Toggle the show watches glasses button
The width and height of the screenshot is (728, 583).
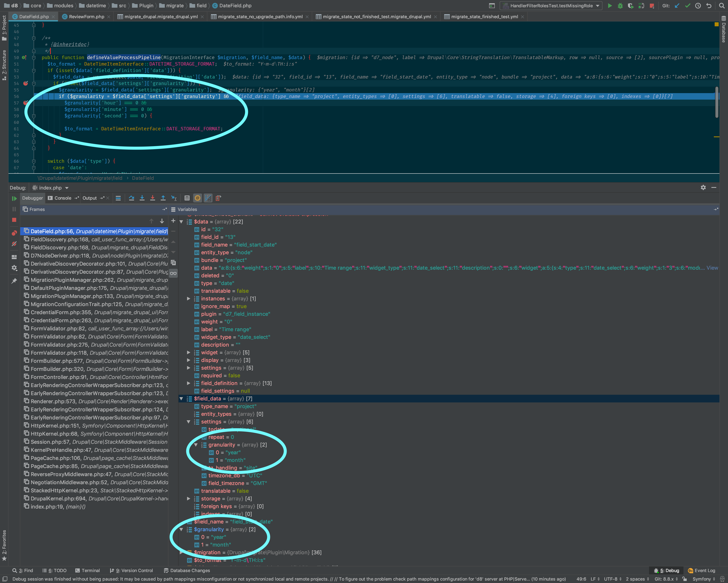coord(173,273)
